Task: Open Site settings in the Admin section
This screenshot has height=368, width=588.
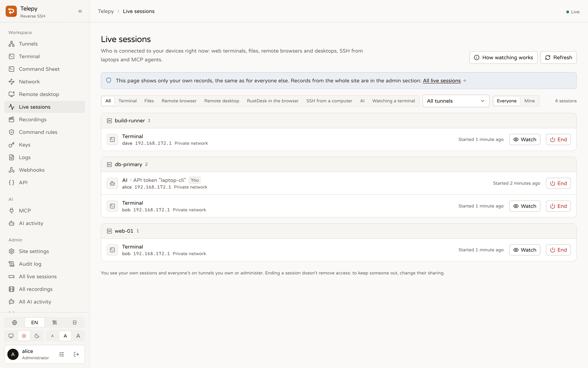Action: point(45,251)
